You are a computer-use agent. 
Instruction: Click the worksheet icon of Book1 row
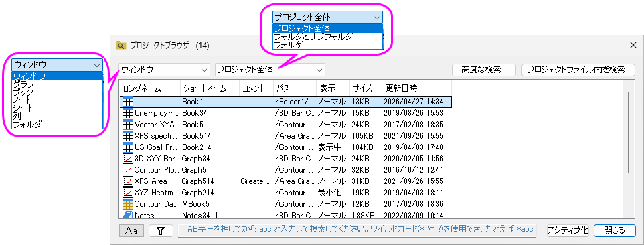(x=128, y=102)
